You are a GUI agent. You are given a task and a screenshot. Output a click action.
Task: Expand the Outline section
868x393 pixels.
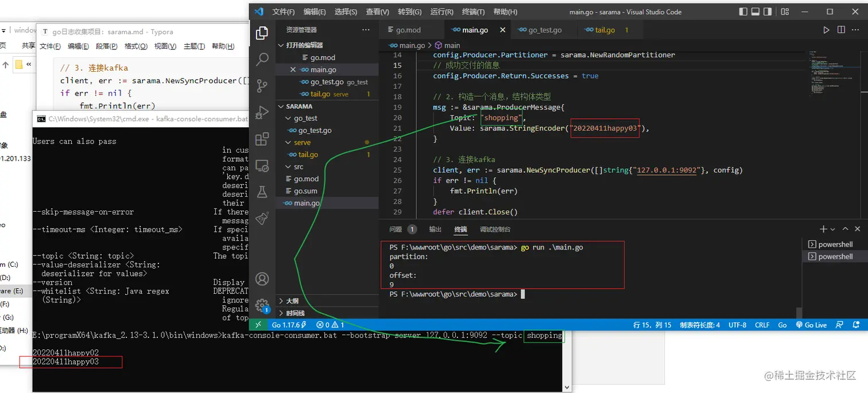(327, 301)
